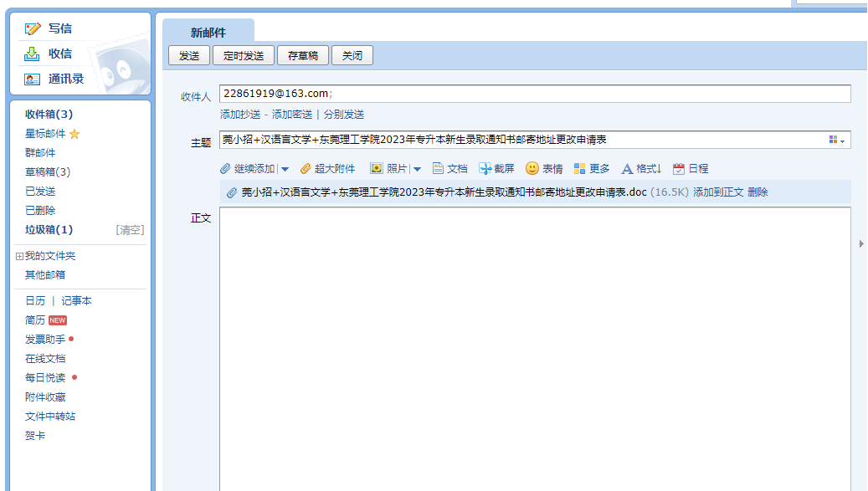
Task: Save with the 存草稿 button
Action: (x=303, y=55)
